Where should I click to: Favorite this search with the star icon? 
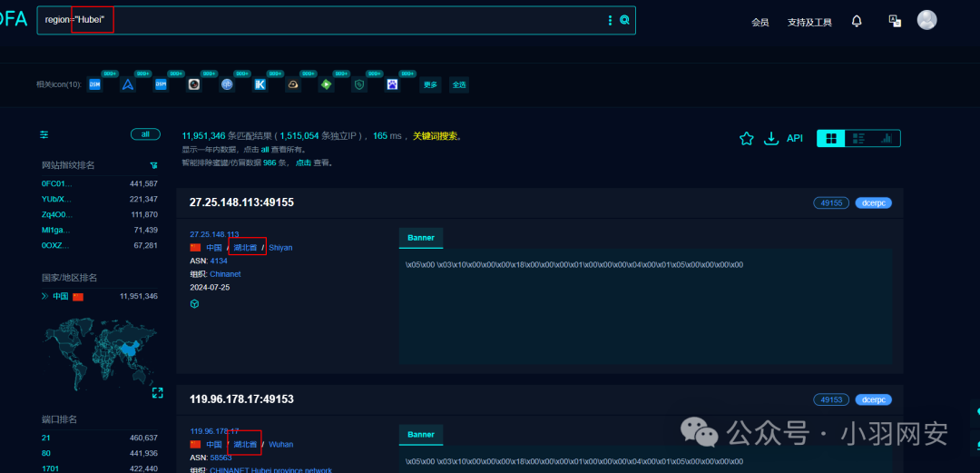(746, 138)
